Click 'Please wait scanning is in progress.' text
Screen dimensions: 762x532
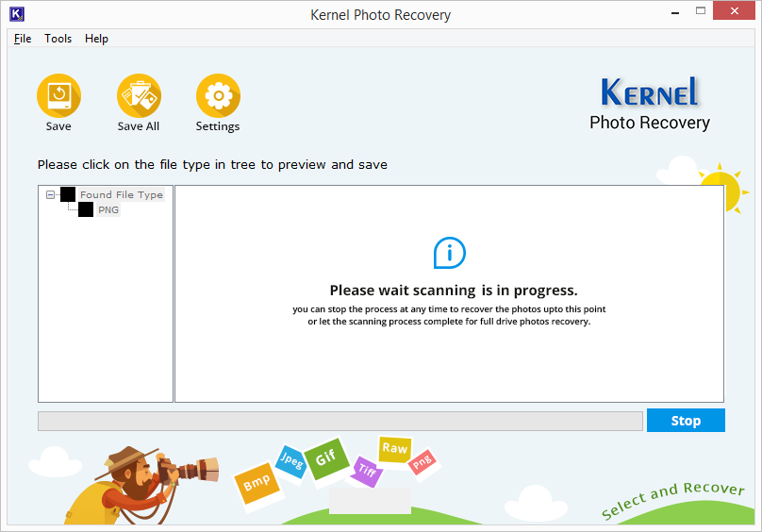(x=454, y=291)
